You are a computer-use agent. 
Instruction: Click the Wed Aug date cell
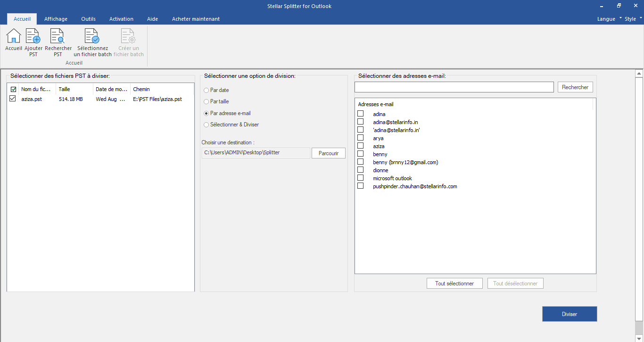pyautogui.click(x=111, y=99)
